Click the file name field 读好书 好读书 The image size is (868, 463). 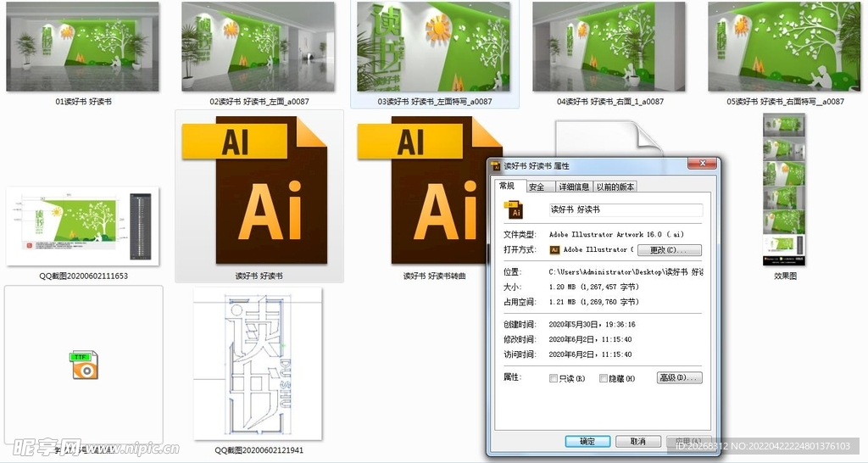pos(626,209)
